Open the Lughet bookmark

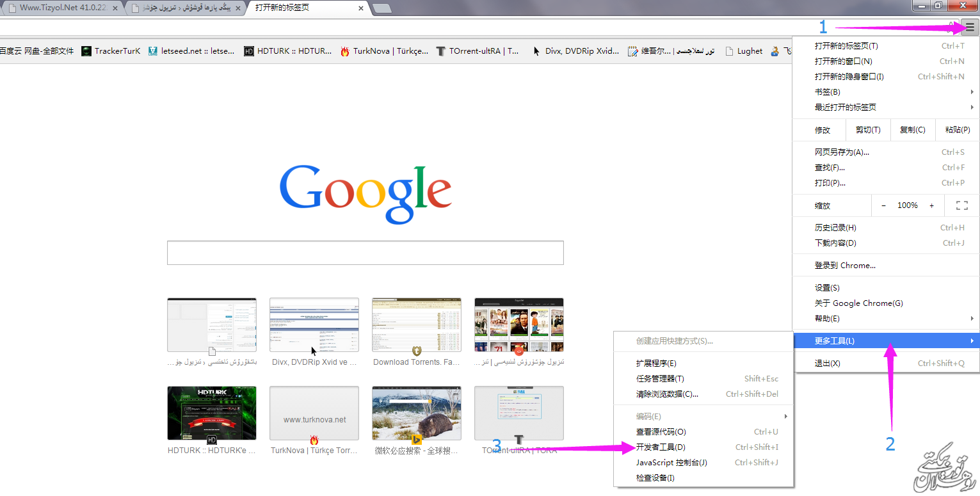(x=743, y=51)
